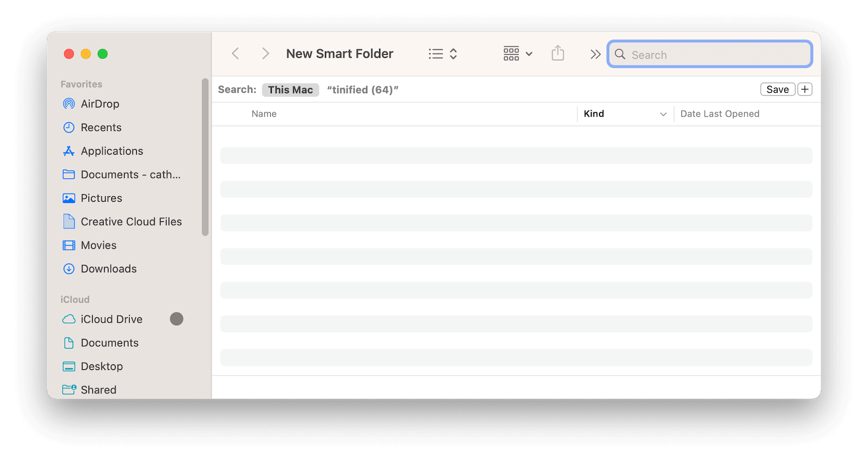
Task: Open iCloud Documents in the sidebar
Action: pyautogui.click(x=110, y=343)
